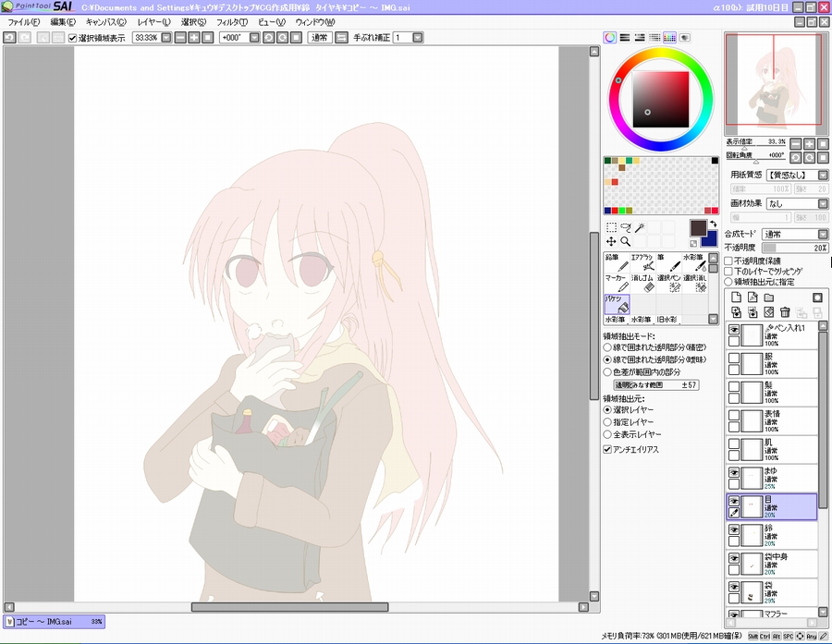
Task: Open the 合成モード blending mode dropdown
Action: 823,234
